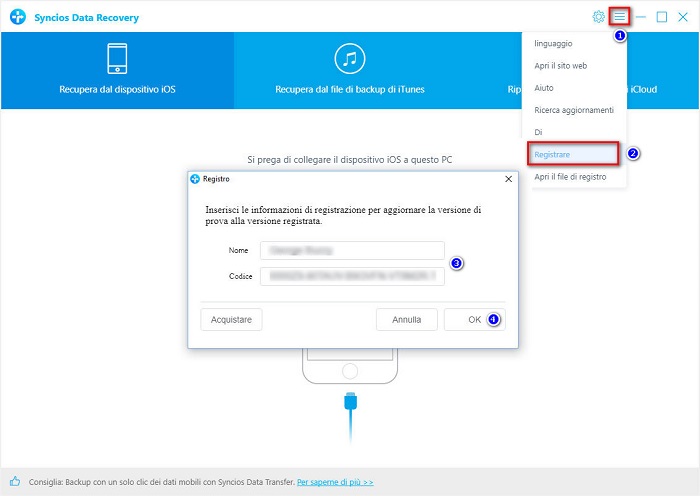The image size is (700, 496).
Task: Click the Syncios Data Recovery logo
Action: (18, 17)
